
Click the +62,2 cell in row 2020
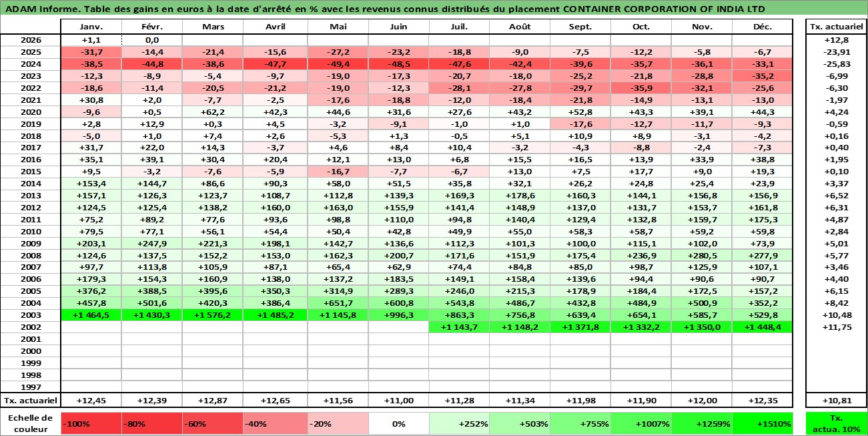(213, 112)
